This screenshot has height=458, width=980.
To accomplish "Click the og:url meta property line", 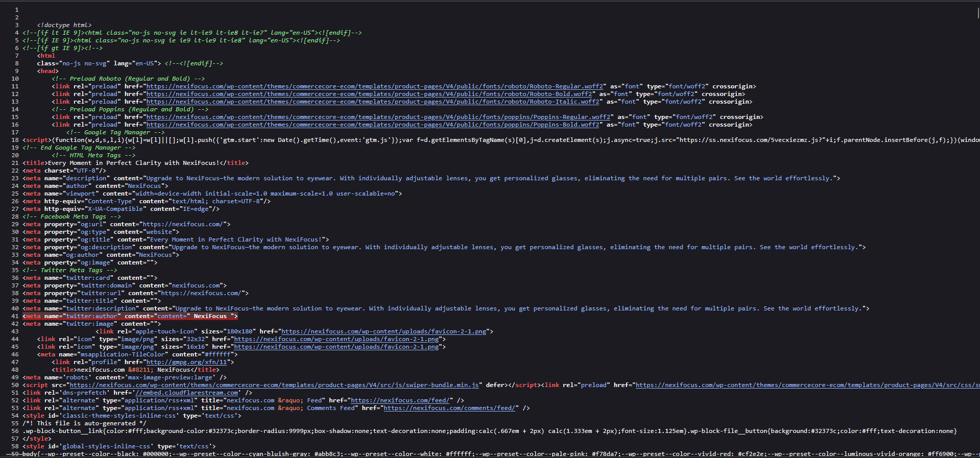I will (x=127, y=224).
